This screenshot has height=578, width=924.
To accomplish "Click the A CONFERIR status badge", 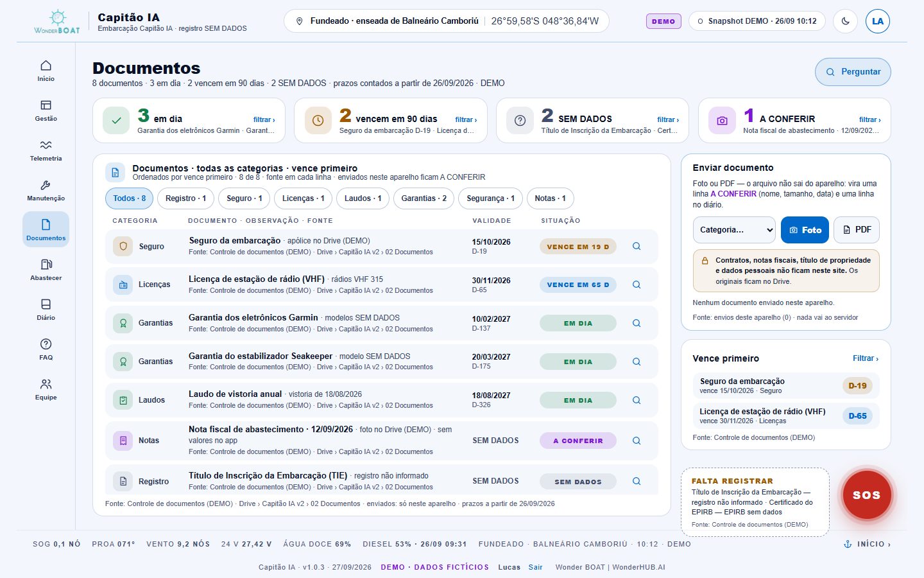I will coord(578,441).
